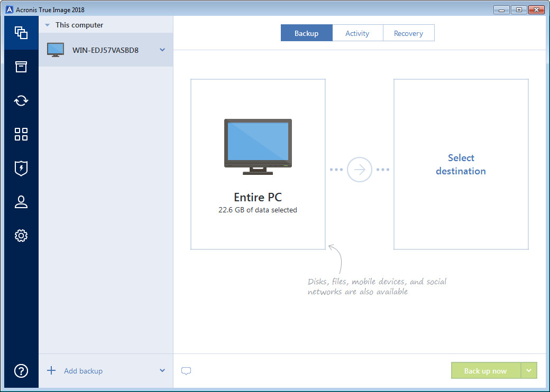Image resolution: width=550 pixels, height=392 pixels.
Task: Switch to the Recovery tab
Action: tap(408, 33)
